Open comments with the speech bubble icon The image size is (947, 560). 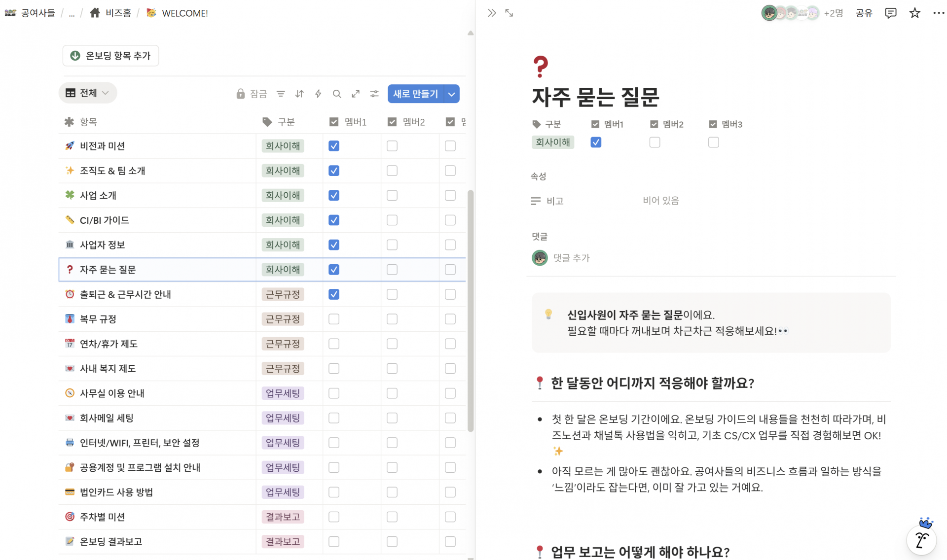coord(891,13)
